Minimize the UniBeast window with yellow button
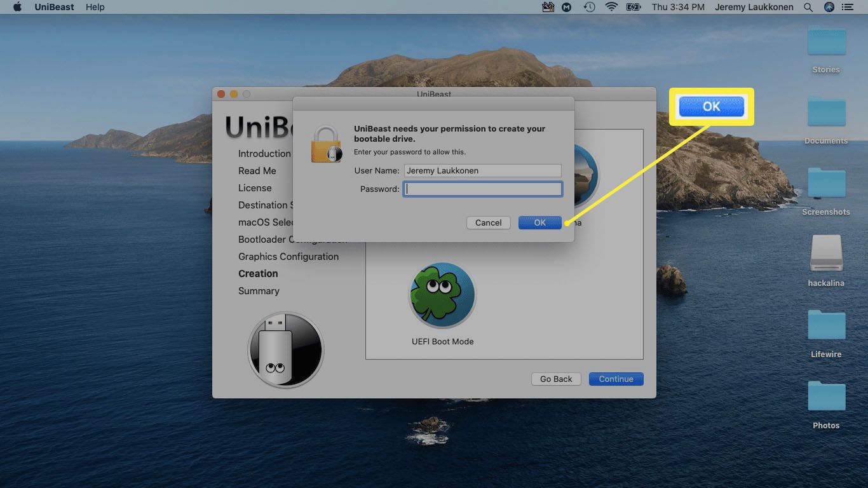The image size is (868, 488). [x=234, y=94]
